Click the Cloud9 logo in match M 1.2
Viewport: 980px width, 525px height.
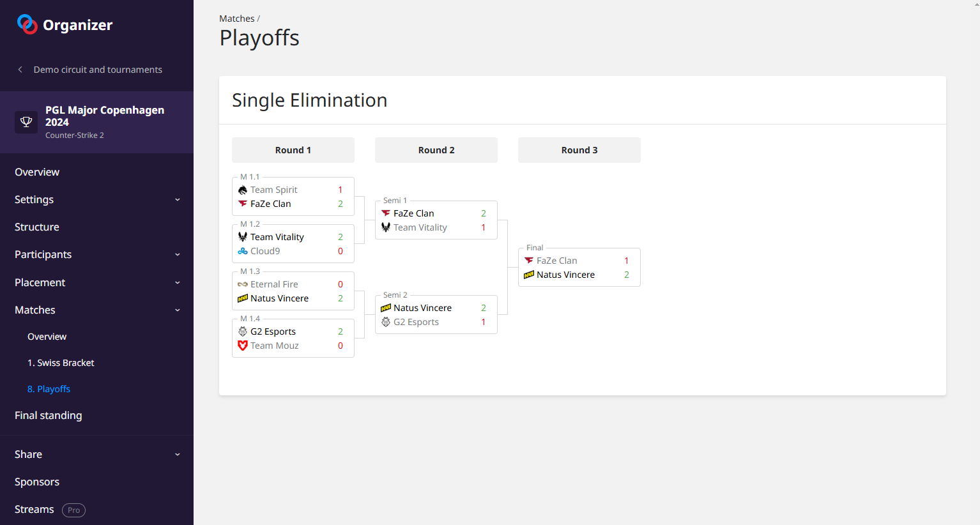pos(243,251)
